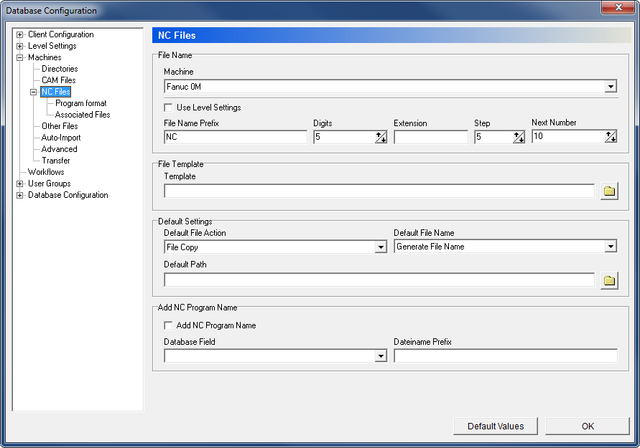
Task: Click the Step number field
Action: tap(493, 137)
